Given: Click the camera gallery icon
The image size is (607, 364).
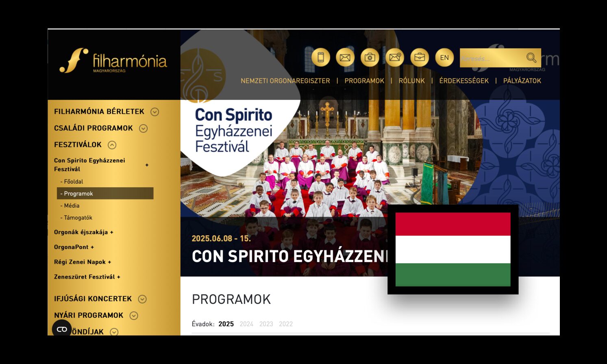Looking at the screenshot, I should [x=370, y=57].
